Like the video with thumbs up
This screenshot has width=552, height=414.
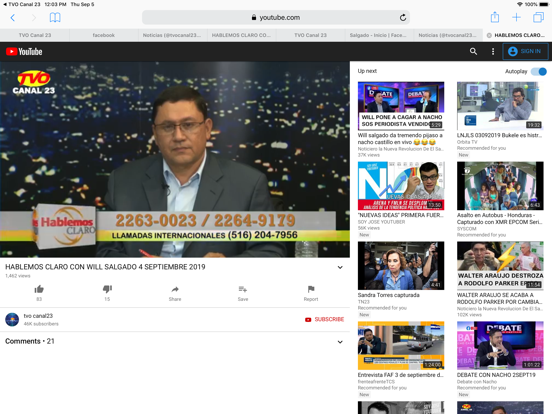[39, 289]
